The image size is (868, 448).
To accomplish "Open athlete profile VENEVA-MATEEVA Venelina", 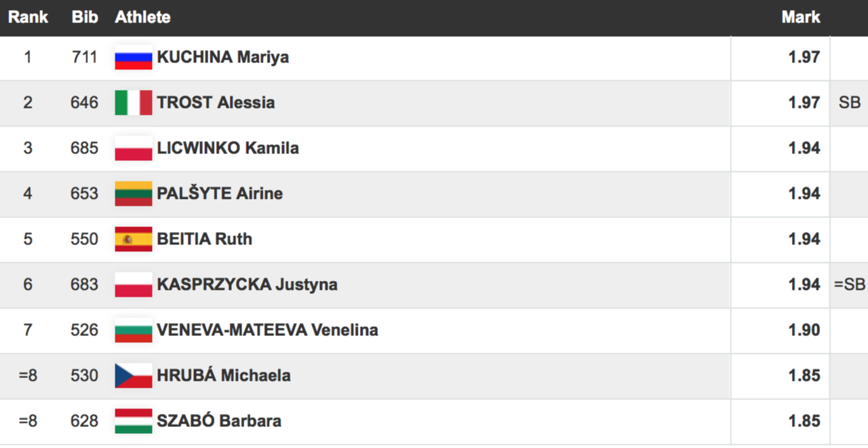I will pyautogui.click(x=267, y=330).
